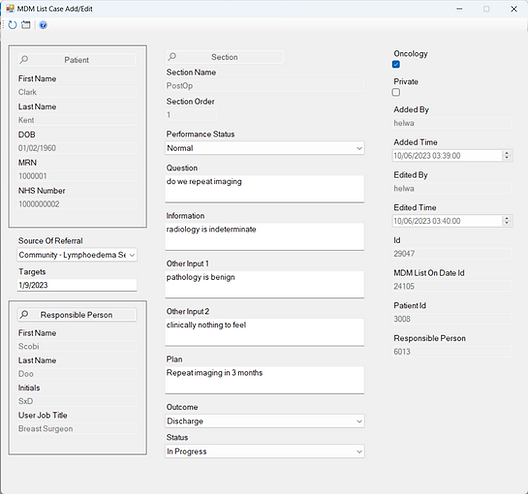Open the help icon in toolbar
This screenshot has width=528, height=494.
point(43,25)
